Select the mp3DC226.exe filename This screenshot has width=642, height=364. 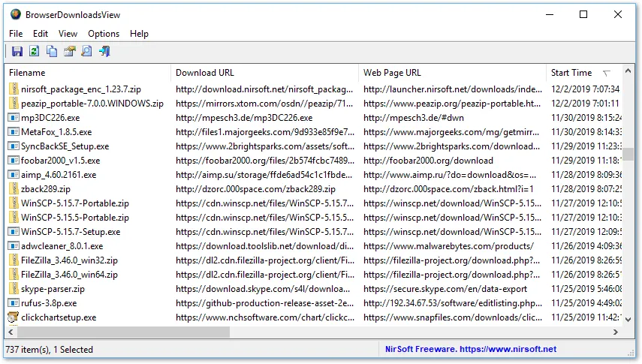[x=50, y=118]
